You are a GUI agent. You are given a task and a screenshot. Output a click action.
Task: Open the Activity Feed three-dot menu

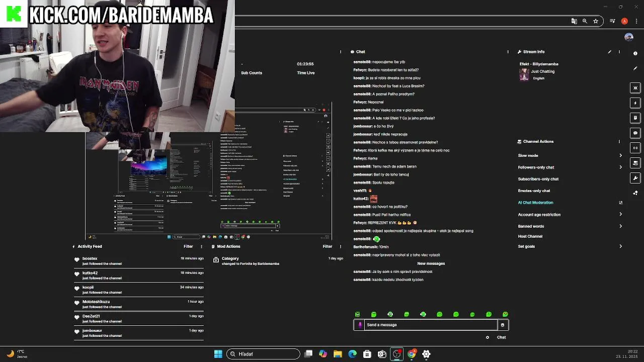coord(201,247)
